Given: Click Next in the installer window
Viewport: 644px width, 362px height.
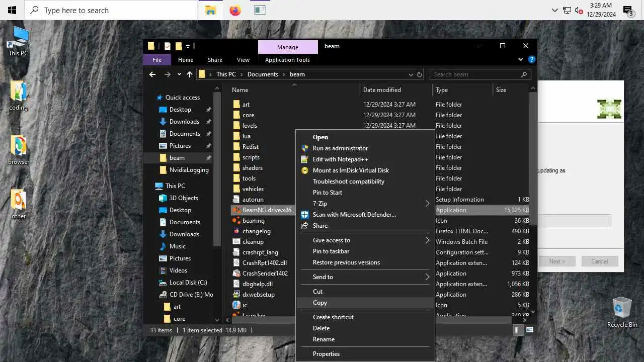Looking at the screenshot, I should [556, 261].
